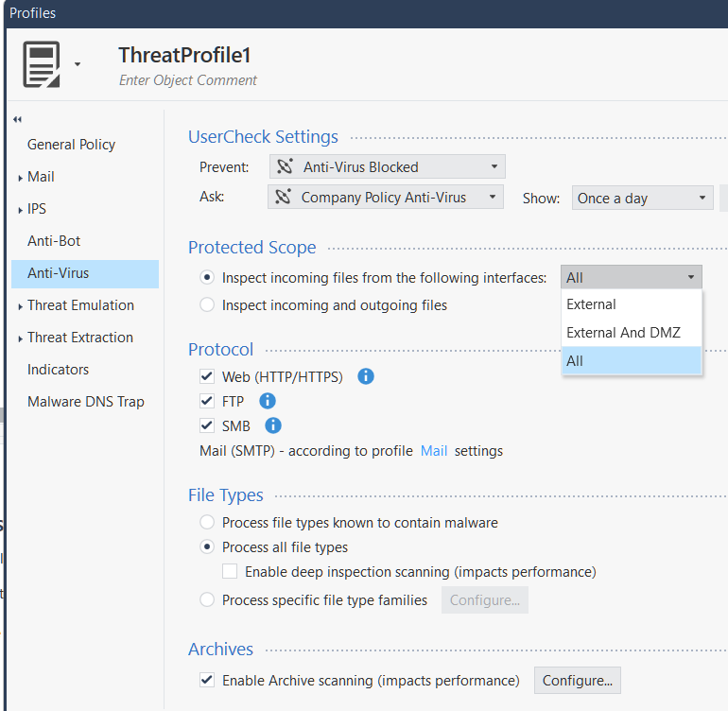Uncheck FTP protocol checkbox
Image resolution: width=728 pixels, height=711 pixels.
click(207, 401)
